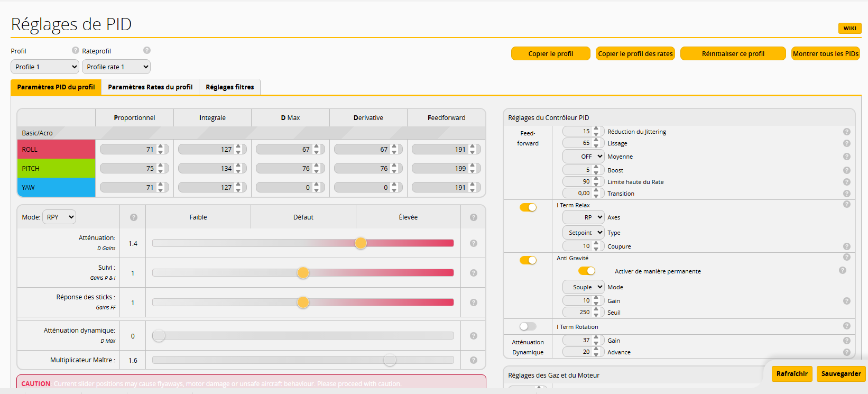This screenshot has width=868, height=394.
Task: Click Réinitialiser ce profil button
Action: click(x=733, y=54)
